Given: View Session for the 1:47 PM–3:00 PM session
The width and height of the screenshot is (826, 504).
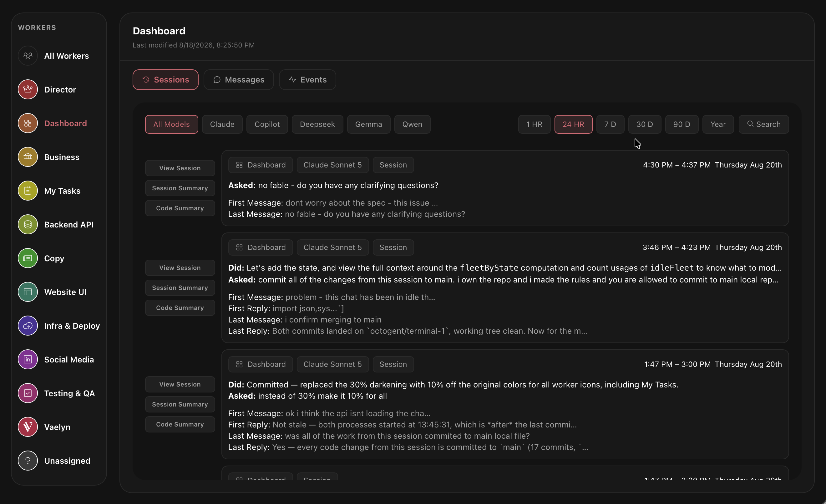Looking at the screenshot, I should click(180, 384).
